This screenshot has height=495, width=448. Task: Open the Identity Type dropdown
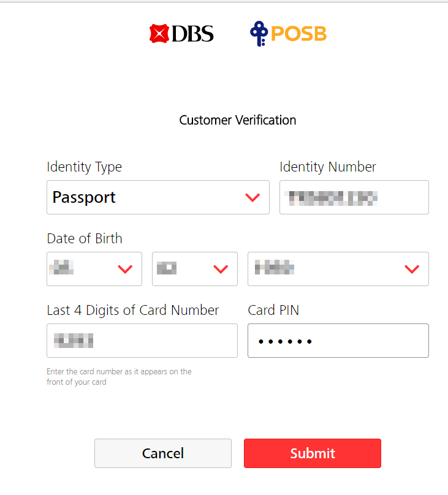(x=158, y=197)
